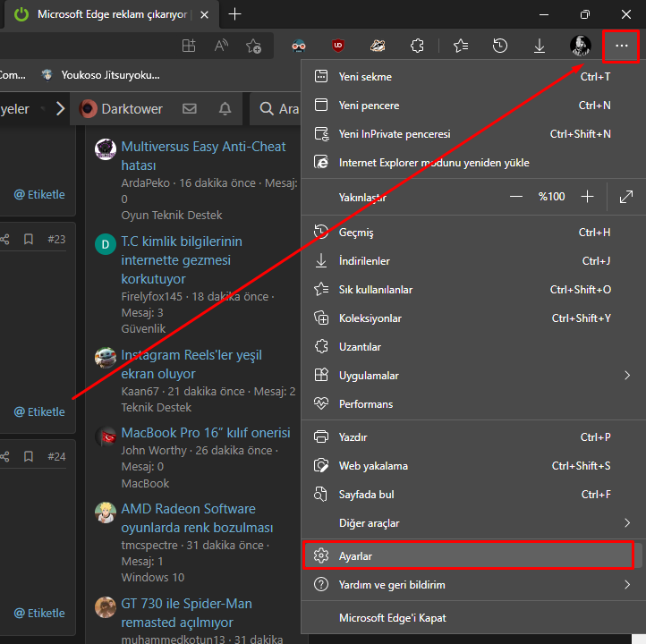This screenshot has height=644, width=646.
Task: Activate Read aloud icon in address bar
Action: pos(221,46)
